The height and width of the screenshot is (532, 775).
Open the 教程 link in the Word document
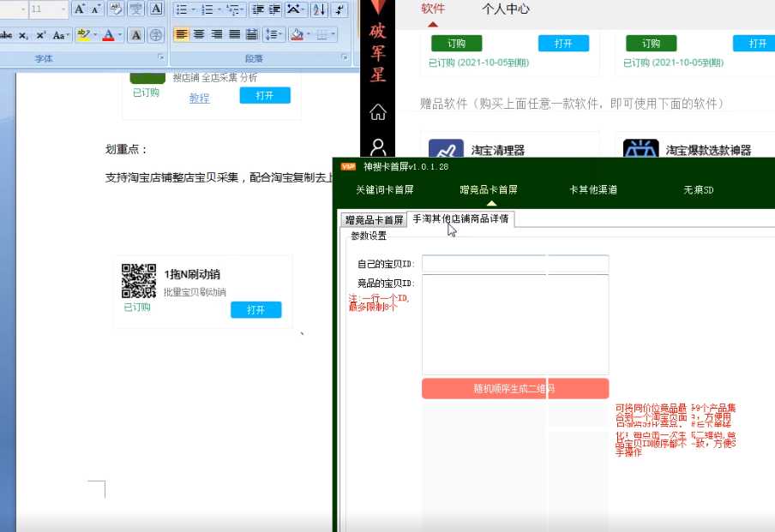point(199,98)
